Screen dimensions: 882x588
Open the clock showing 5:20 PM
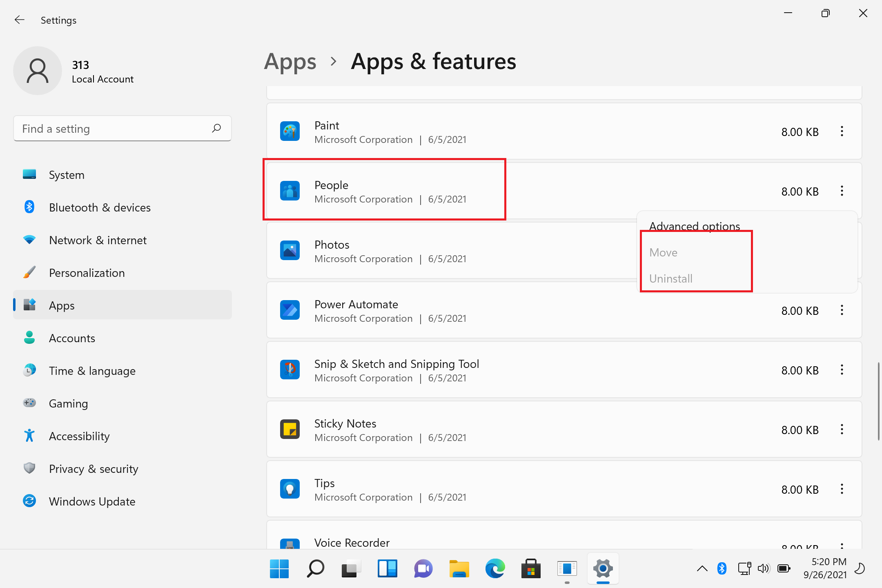pyautogui.click(x=825, y=568)
